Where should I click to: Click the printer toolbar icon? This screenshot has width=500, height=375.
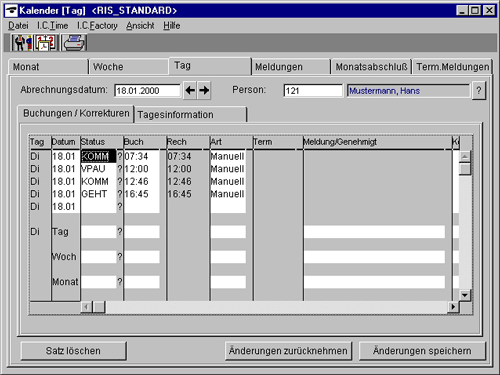click(x=74, y=43)
